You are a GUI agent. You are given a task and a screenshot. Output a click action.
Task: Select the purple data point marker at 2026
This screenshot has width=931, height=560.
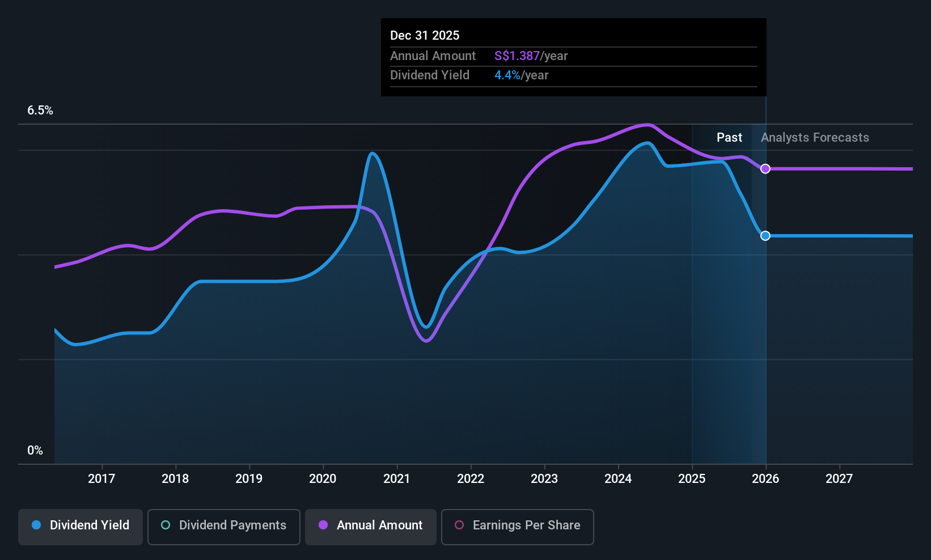[765, 168]
